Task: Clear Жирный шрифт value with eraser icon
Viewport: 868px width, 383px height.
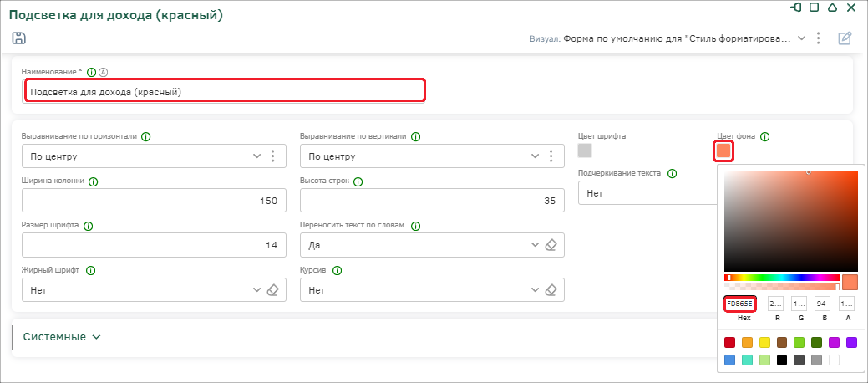Action: 273,290
